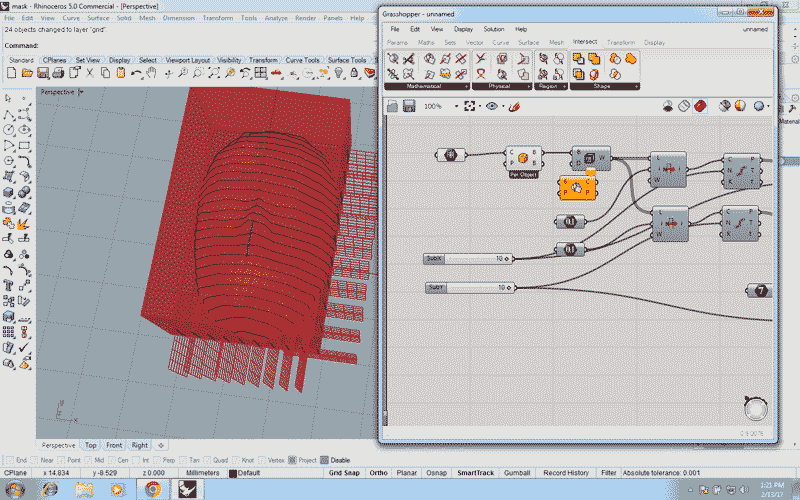The height and width of the screenshot is (500, 800).
Task: Open the 100% zoom dropdown in Grasshopper
Action: [456, 107]
